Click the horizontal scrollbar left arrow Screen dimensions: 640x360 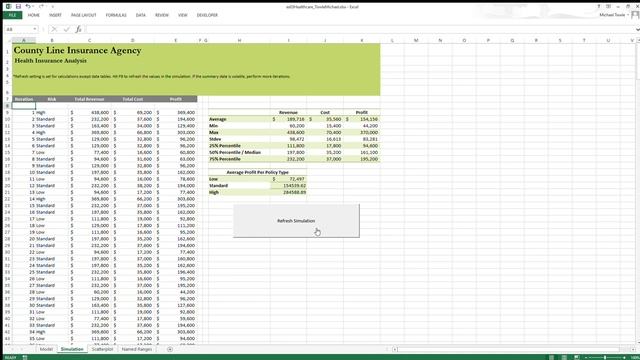click(395, 349)
